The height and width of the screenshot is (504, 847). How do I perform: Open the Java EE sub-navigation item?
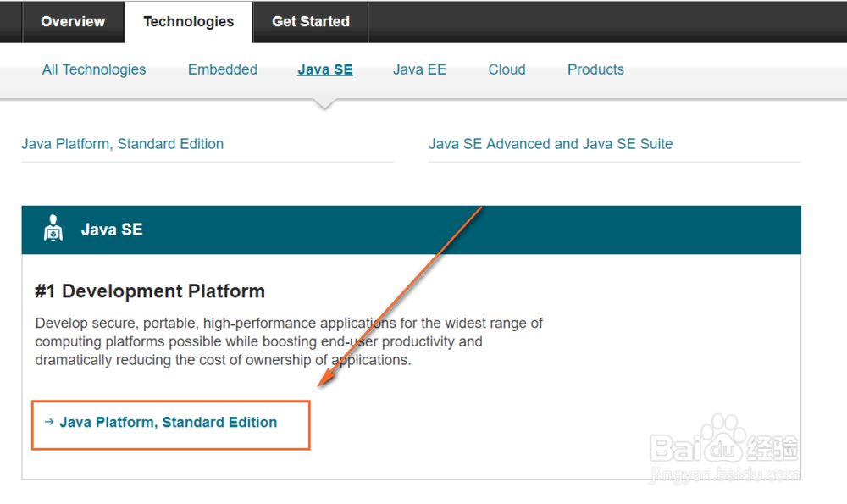coord(419,69)
